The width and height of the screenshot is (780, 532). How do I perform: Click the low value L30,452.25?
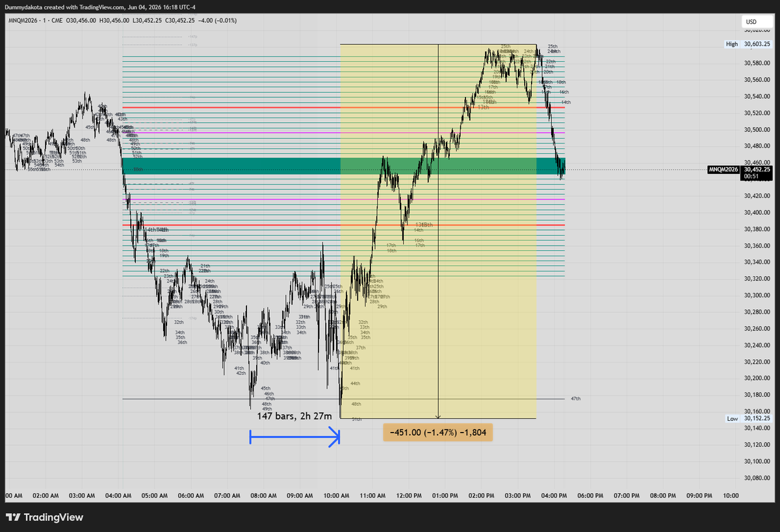(148, 20)
